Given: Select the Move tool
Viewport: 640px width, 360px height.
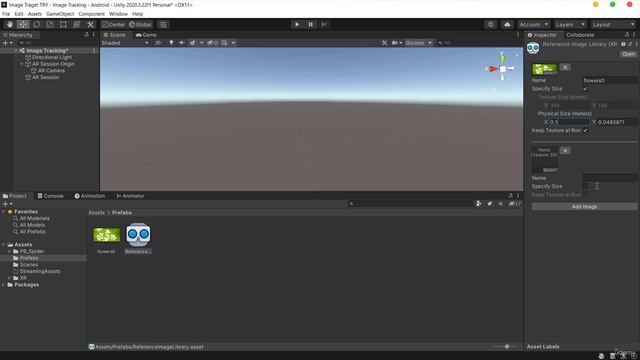Looking at the screenshot, I should click(x=23, y=24).
